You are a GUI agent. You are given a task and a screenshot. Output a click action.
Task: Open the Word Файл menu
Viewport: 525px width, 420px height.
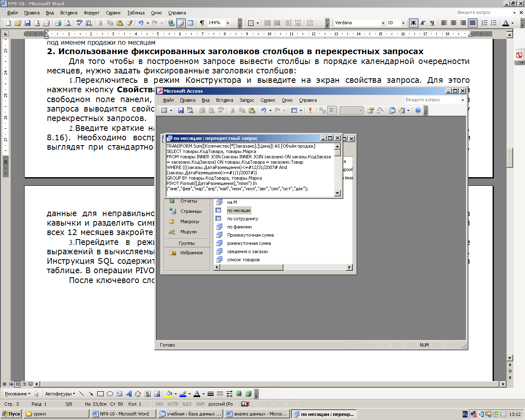pyautogui.click(x=12, y=13)
